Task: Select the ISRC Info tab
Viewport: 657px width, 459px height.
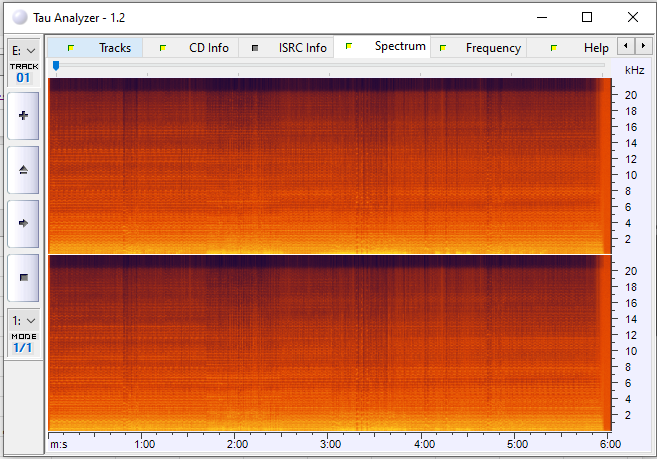Action: (x=302, y=48)
